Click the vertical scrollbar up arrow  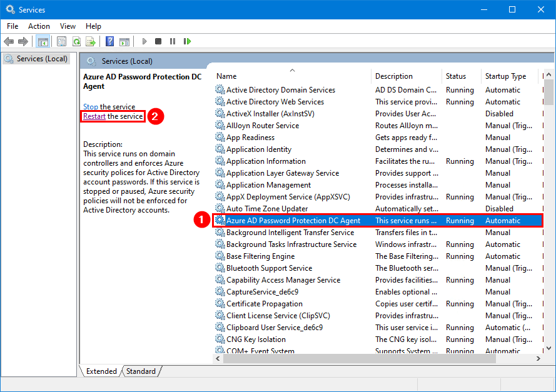click(x=548, y=74)
